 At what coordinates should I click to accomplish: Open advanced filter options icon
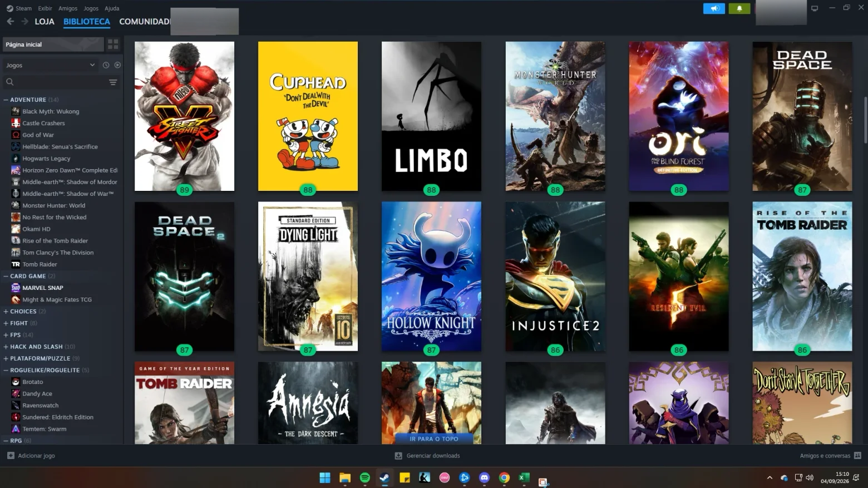point(113,82)
